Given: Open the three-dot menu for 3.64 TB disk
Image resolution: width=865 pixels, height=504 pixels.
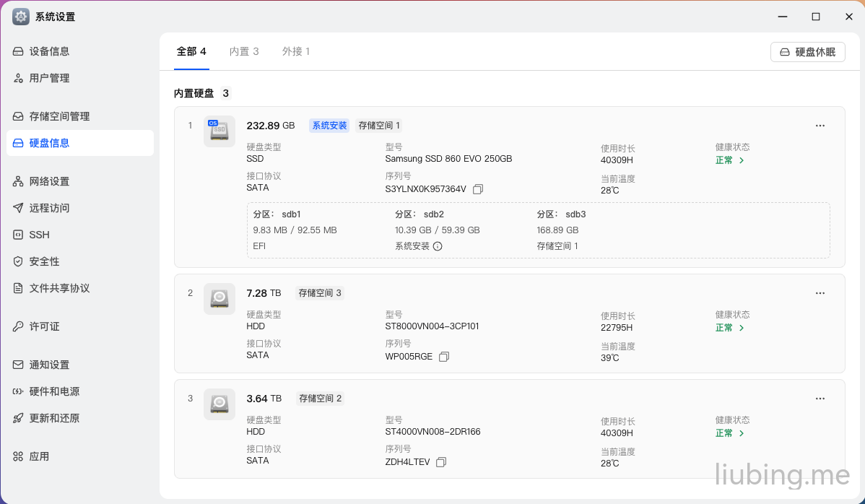Looking at the screenshot, I should click(x=820, y=399).
